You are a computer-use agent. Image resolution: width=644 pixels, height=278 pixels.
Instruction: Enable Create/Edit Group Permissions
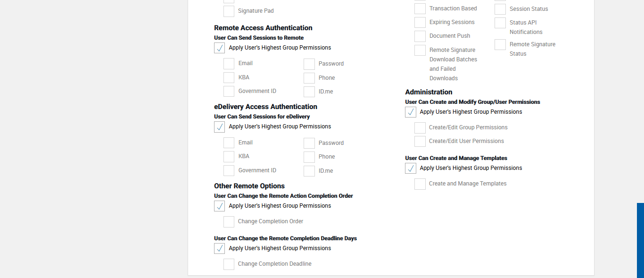pos(420,128)
